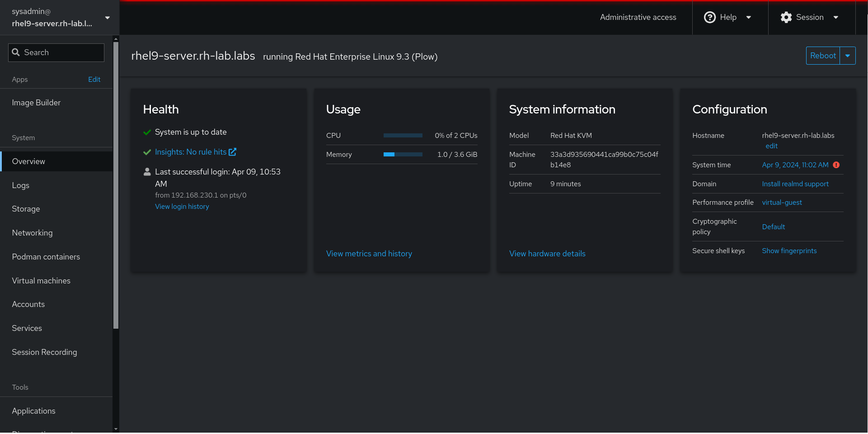Viewport: 868px width, 434px height.
Task: Open Show fingerprints for secure shell keys
Action: [789, 250]
